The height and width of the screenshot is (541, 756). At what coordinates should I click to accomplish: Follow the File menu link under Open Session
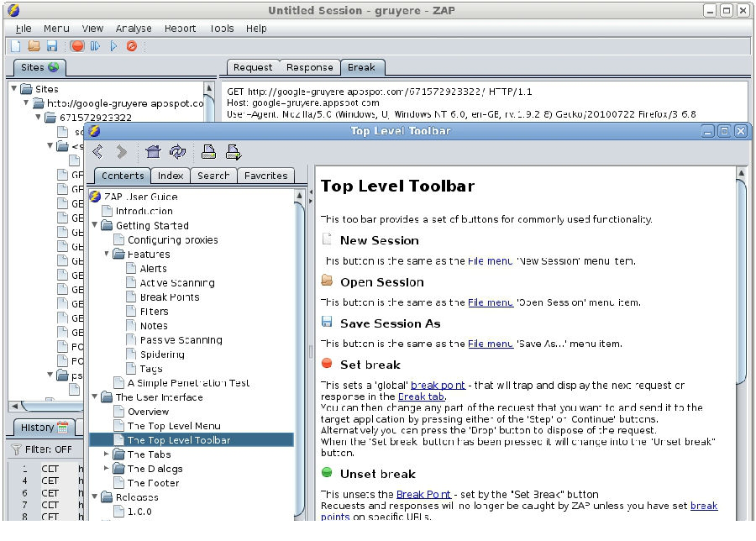coord(490,302)
